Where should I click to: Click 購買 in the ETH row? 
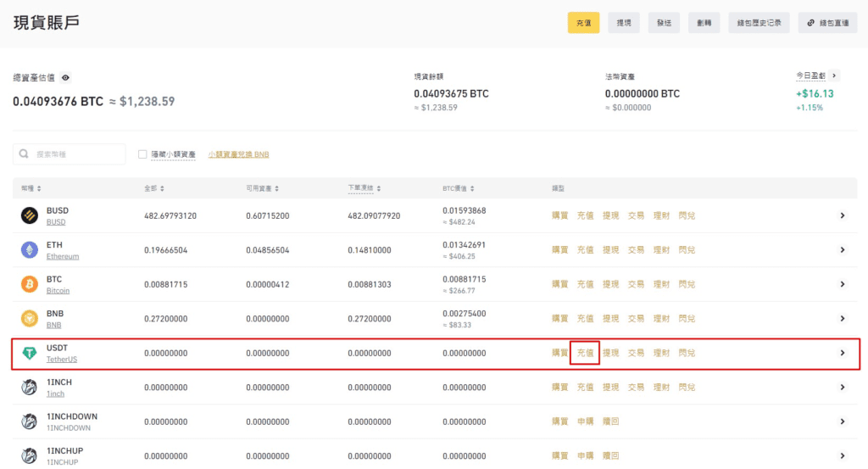point(559,249)
